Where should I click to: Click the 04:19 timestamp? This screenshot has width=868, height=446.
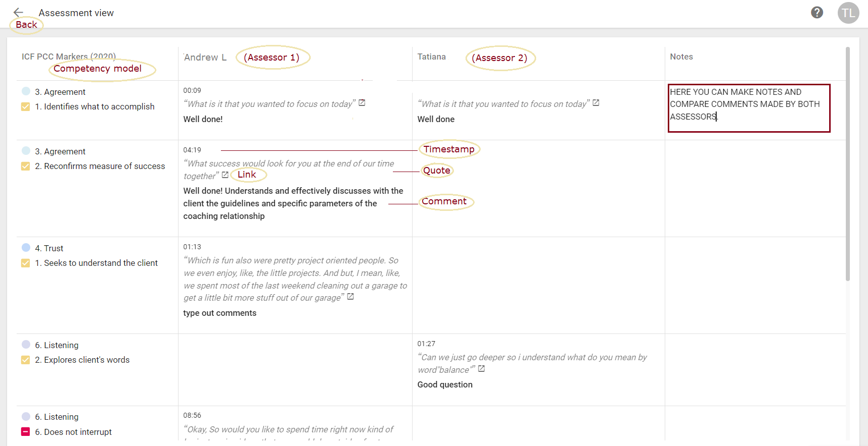192,150
